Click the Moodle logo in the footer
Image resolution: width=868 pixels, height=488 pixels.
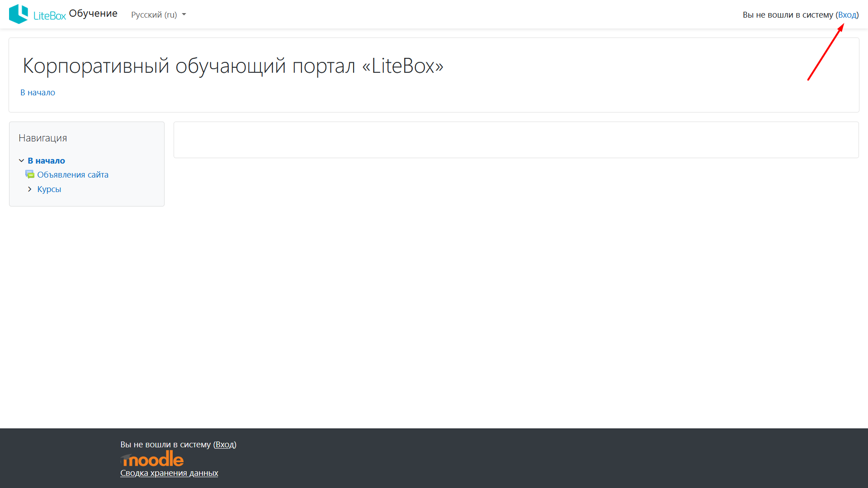152,459
